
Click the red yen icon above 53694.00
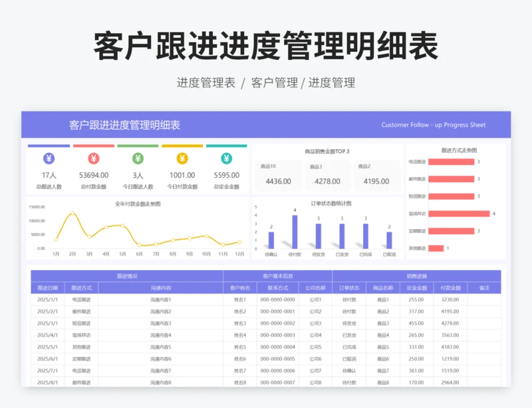point(94,158)
